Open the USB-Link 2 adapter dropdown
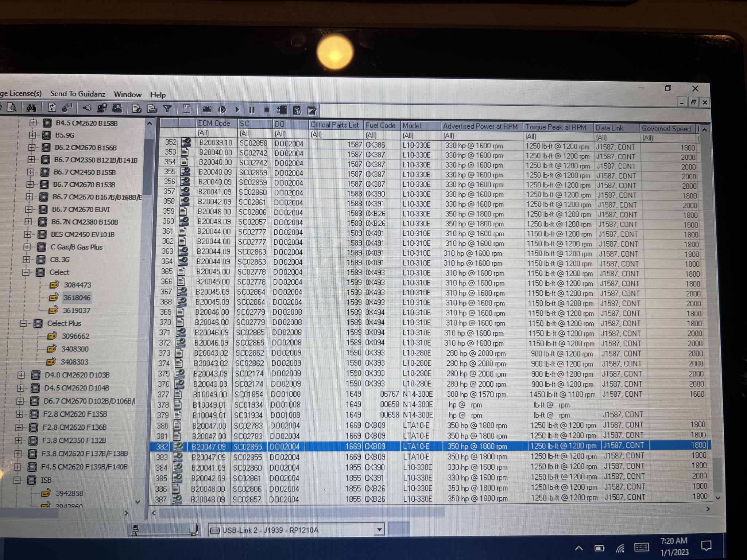Viewport: 747px width, 560px height. (x=379, y=529)
